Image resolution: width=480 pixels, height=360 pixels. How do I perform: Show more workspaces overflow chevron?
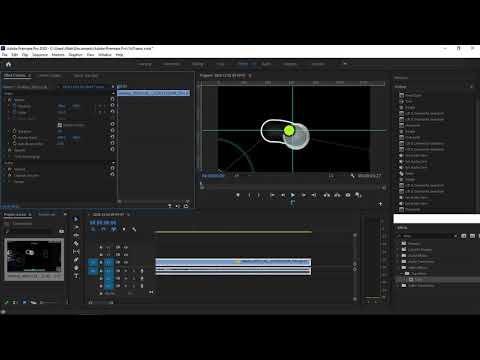345,64
